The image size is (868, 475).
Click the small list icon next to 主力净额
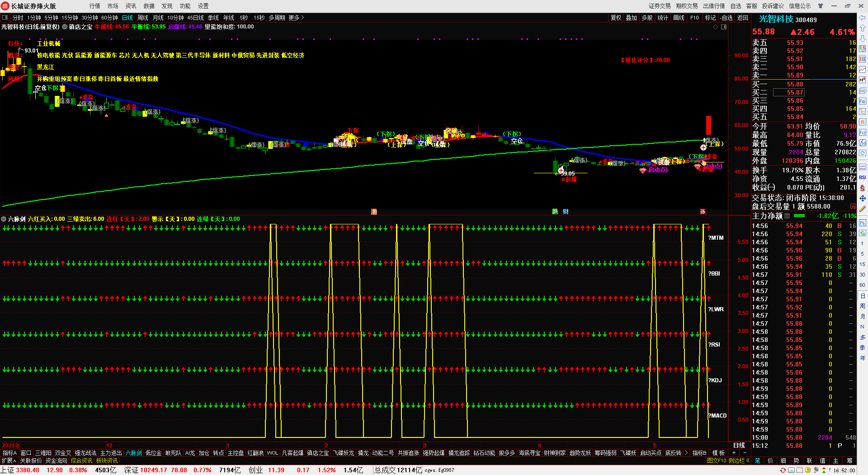[787, 216]
